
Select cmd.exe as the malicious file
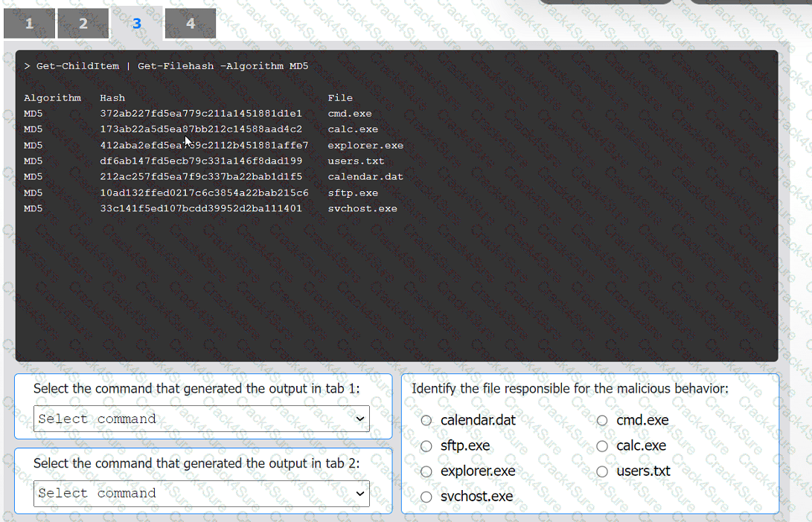pyautogui.click(x=602, y=420)
